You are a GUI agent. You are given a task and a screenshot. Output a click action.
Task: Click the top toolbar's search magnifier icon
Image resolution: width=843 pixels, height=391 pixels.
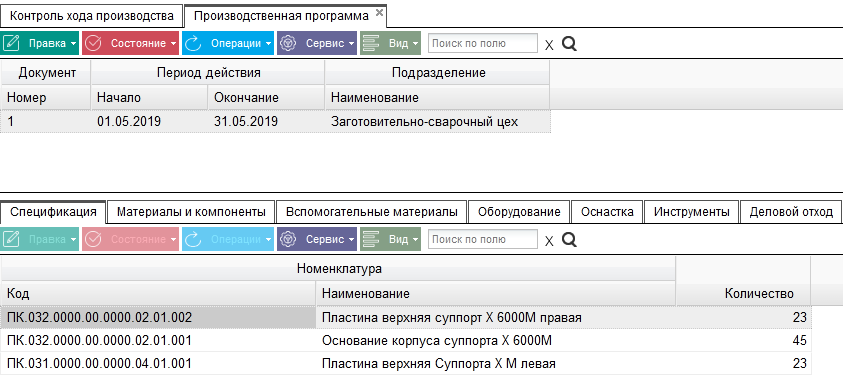point(569,44)
